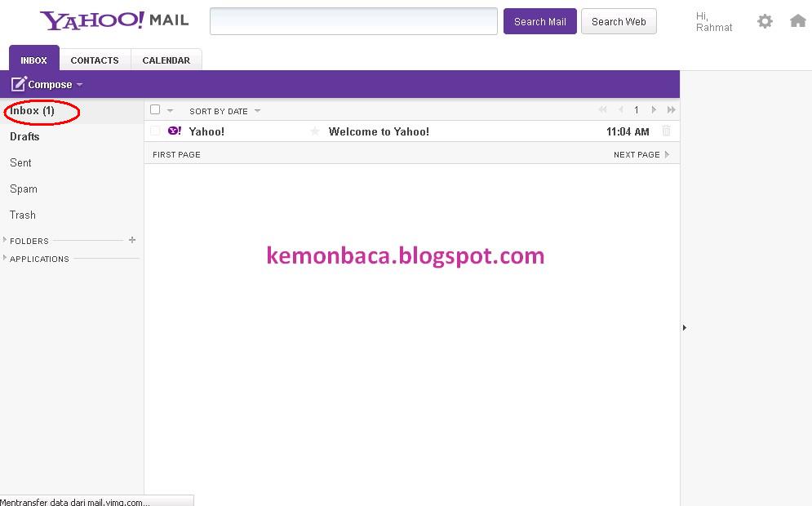This screenshot has height=506, width=812.
Task: Expand the Applications section
Action: pos(5,257)
